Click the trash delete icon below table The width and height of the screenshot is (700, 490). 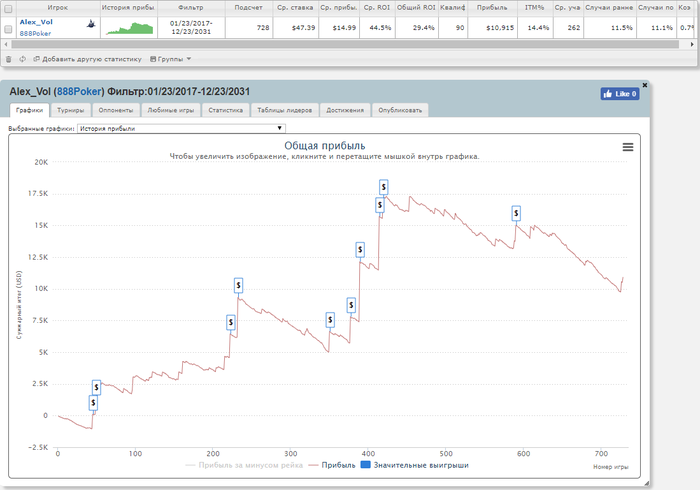point(8,59)
